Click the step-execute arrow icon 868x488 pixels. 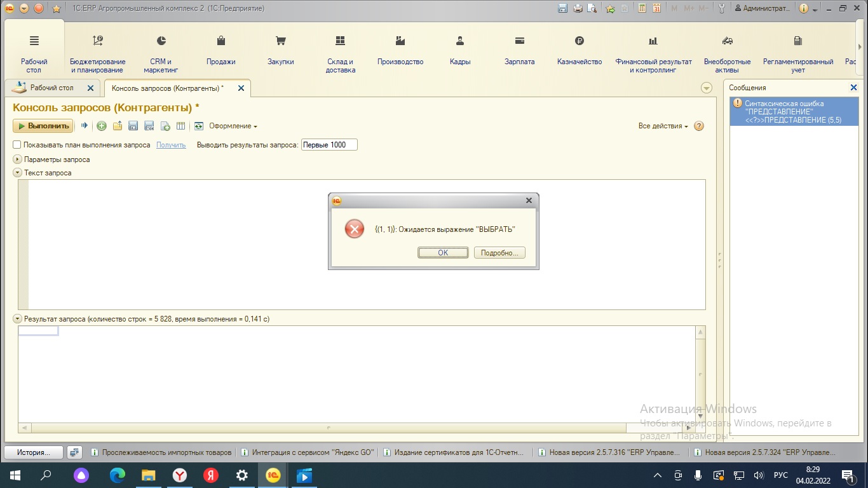(84, 126)
